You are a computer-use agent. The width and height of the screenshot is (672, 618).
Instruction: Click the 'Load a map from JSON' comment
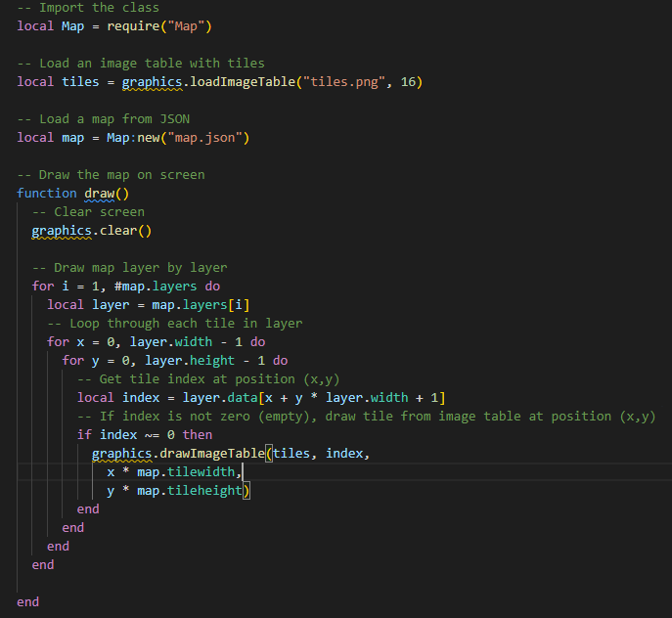click(104, 119)
